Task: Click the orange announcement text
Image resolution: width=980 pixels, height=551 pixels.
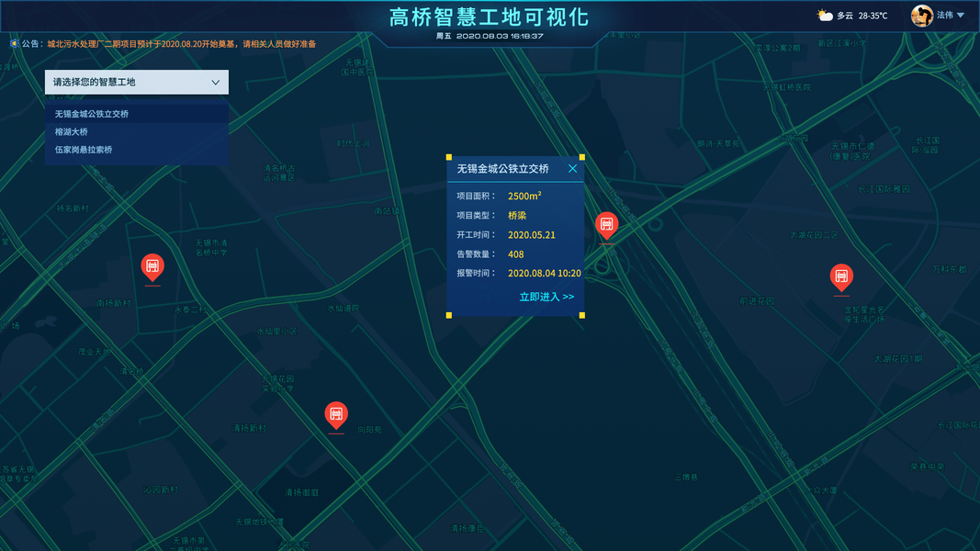Action: coord(182,44)
